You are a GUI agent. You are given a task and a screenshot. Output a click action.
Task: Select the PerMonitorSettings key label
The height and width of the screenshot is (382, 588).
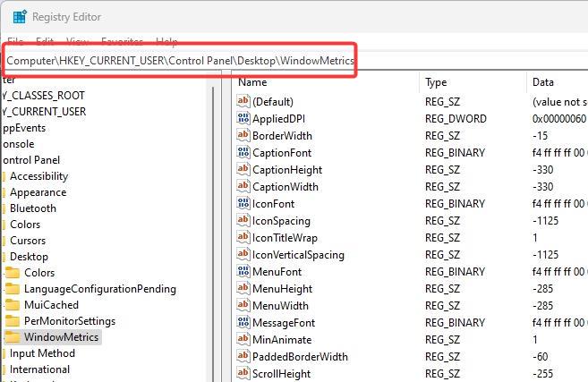pyautogui.click(x=70, y=321)
